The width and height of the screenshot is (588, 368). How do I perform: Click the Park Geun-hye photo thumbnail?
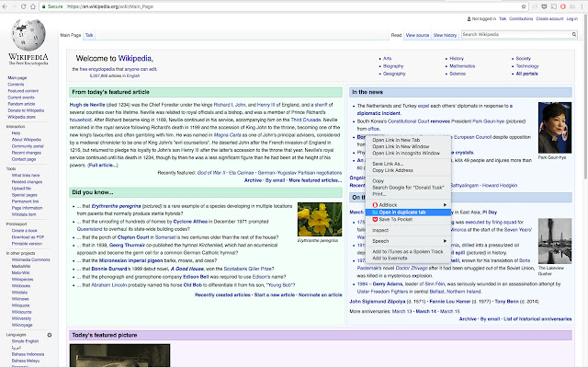tap(555, 128)
